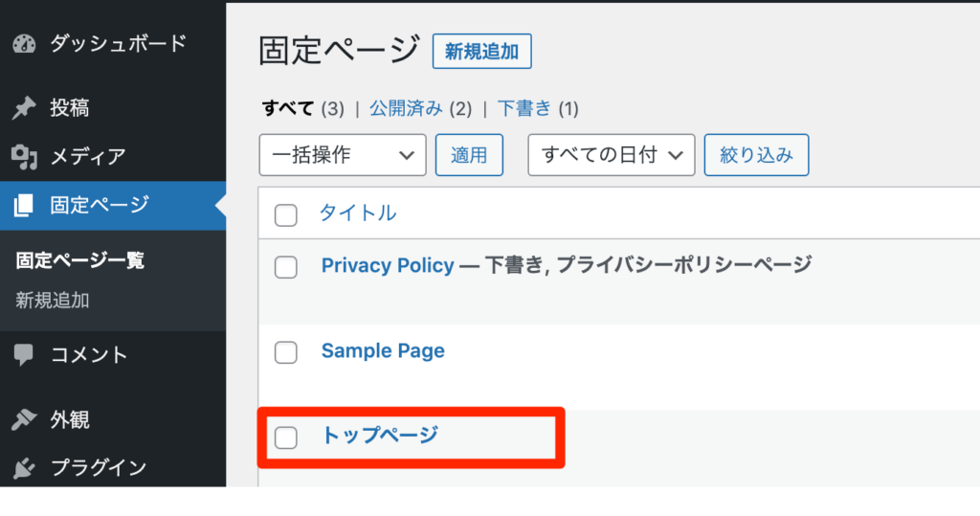Check the Privacy Policy row checkbox
This screenshot has height=516, width=980.
(285, 267)
